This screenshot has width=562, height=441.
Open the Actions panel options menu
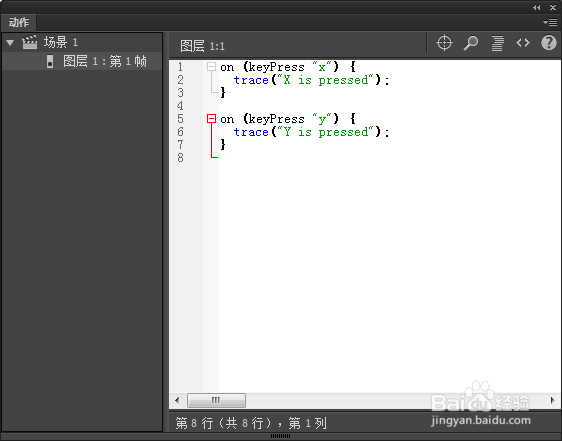click(550, 23)
